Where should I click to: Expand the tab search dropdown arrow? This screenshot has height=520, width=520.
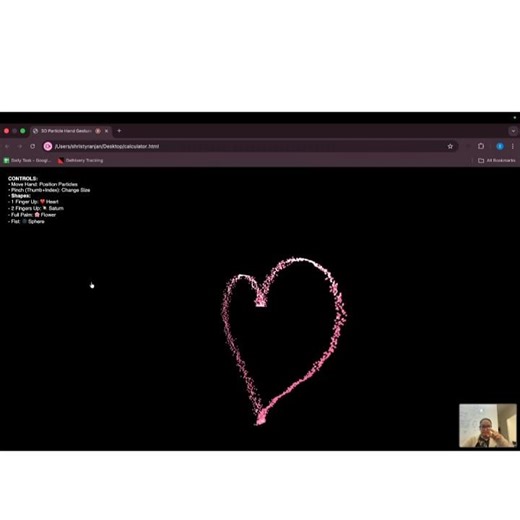(513, 131)
